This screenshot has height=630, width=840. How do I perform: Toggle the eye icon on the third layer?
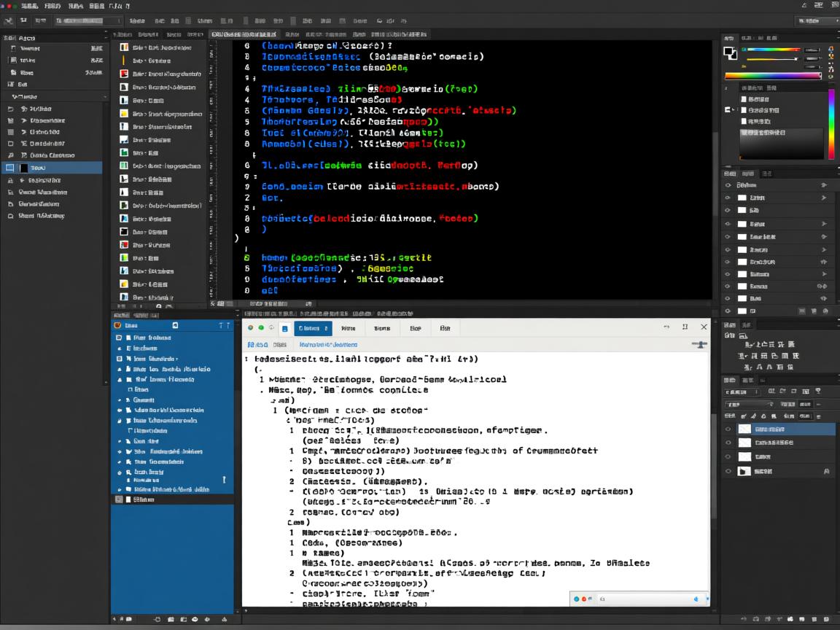(x=728, y=456)
